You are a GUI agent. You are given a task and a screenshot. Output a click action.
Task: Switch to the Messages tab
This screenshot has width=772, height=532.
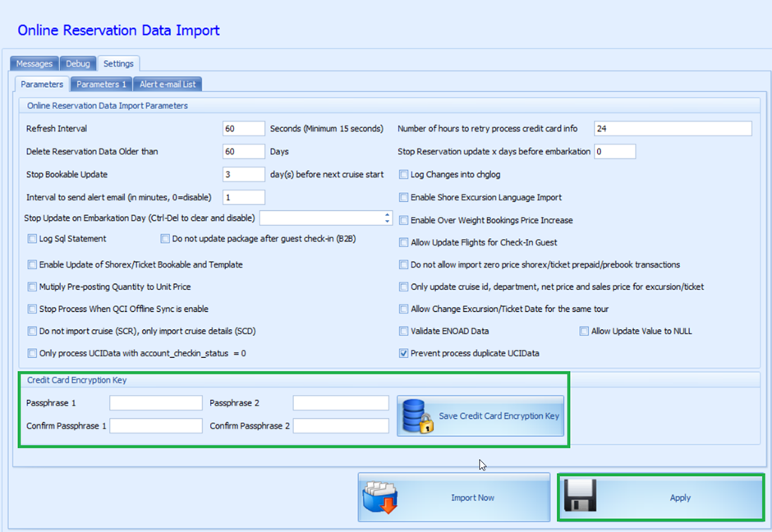tap(34, 63)
